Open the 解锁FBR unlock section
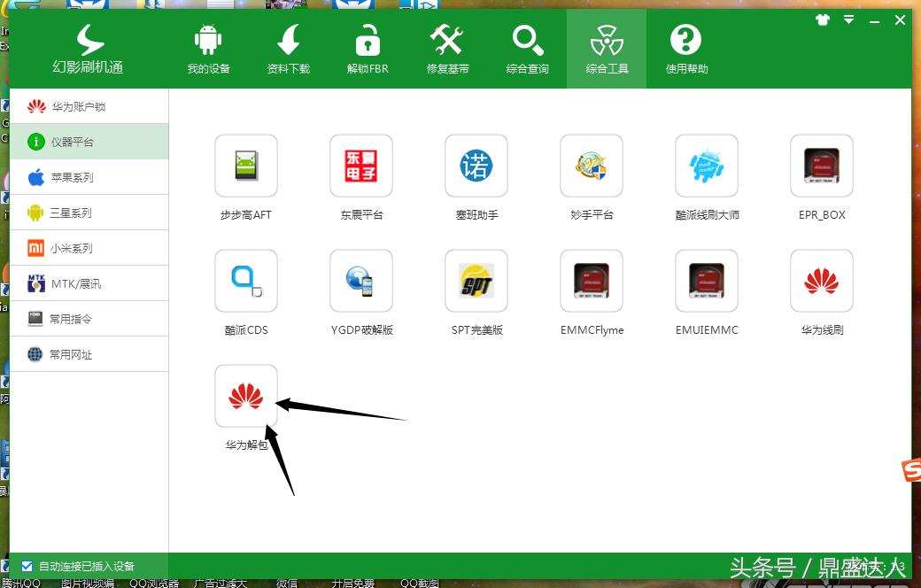The height and width of the screenshot is (588, 921). click(368, 50)
